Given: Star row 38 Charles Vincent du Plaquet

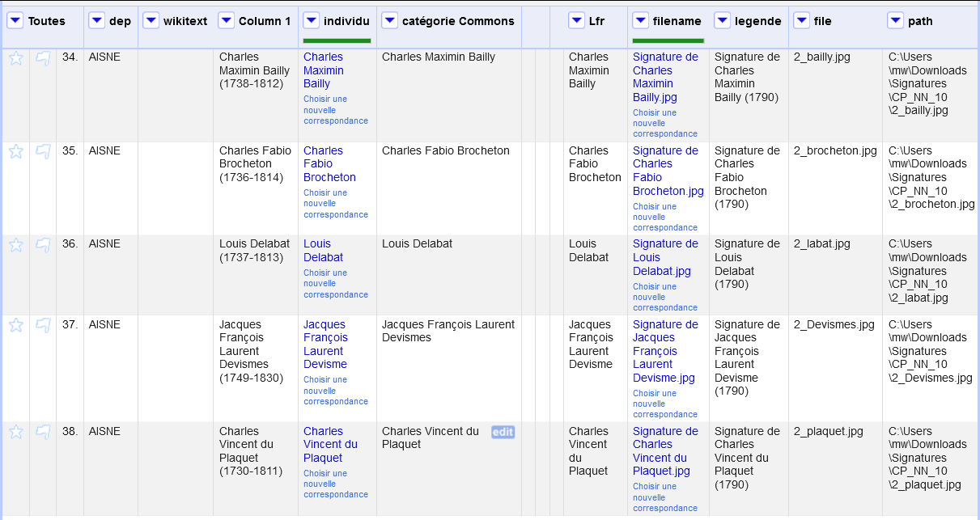Looking at the screenshot, I should coord(15,432).
